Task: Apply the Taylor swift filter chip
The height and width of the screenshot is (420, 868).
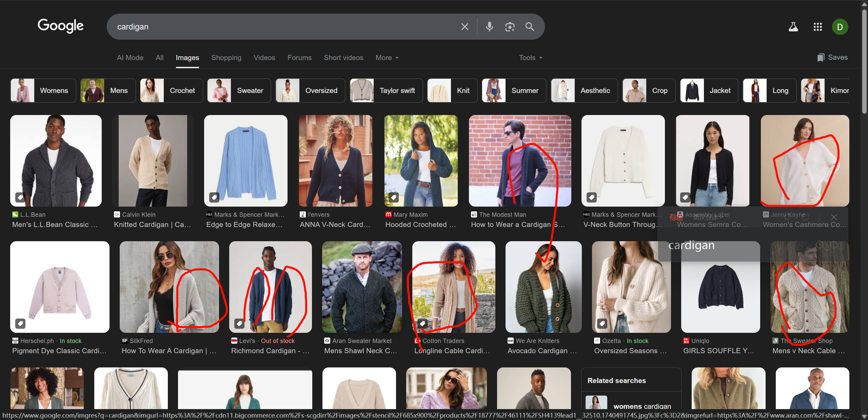Action: point(386,91)
